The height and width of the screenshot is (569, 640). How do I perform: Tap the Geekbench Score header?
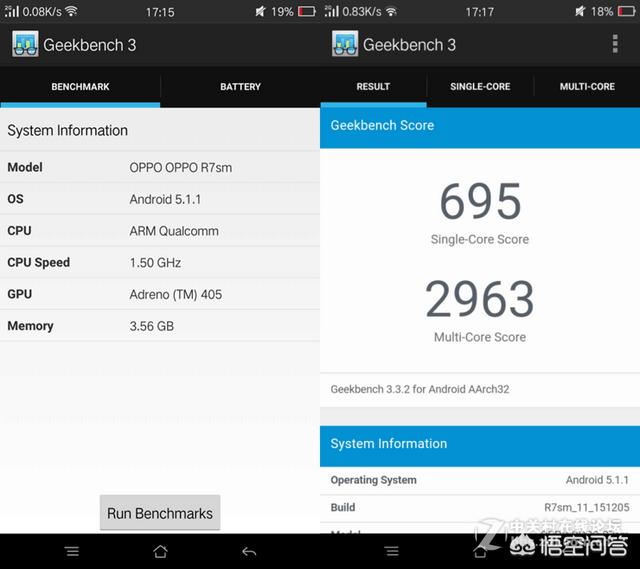click(480, 127)
